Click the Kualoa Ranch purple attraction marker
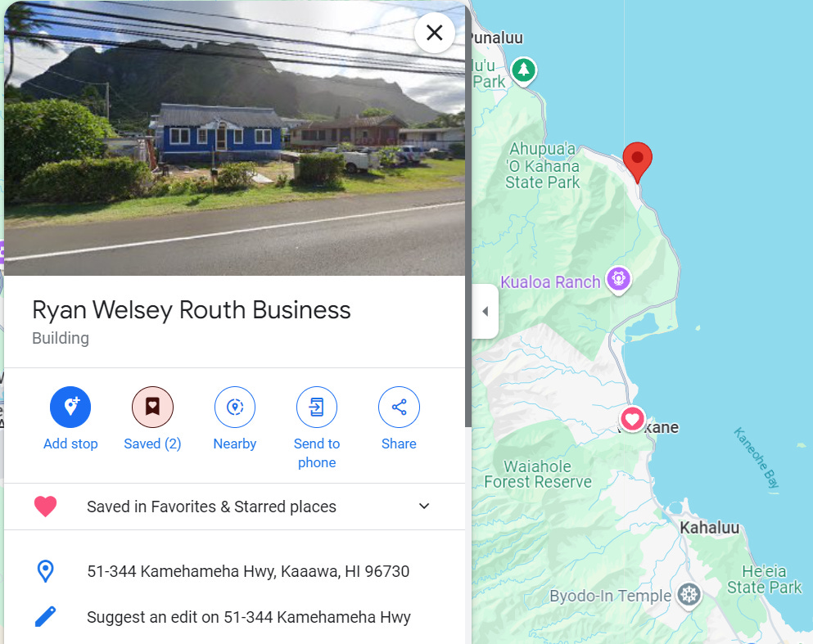Screen dimensions: 813x644 (619, 280)
